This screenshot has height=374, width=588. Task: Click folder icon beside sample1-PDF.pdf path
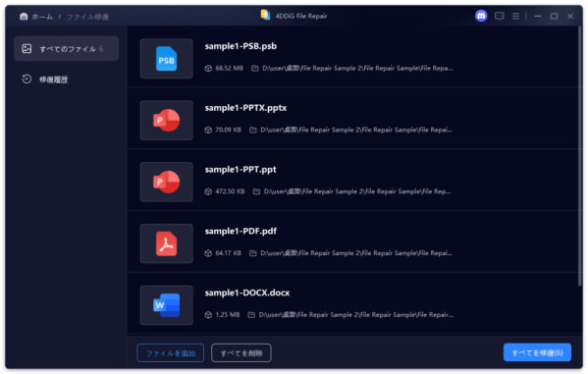[x=253, y=253]
